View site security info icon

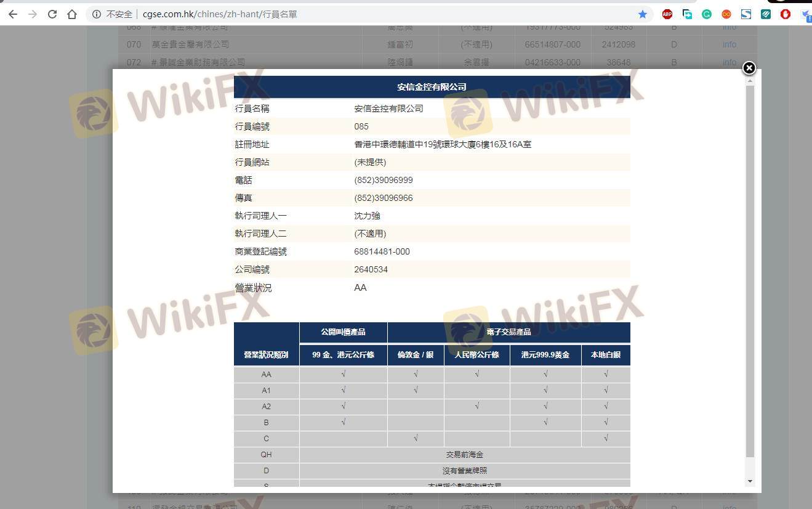[97, 14]
